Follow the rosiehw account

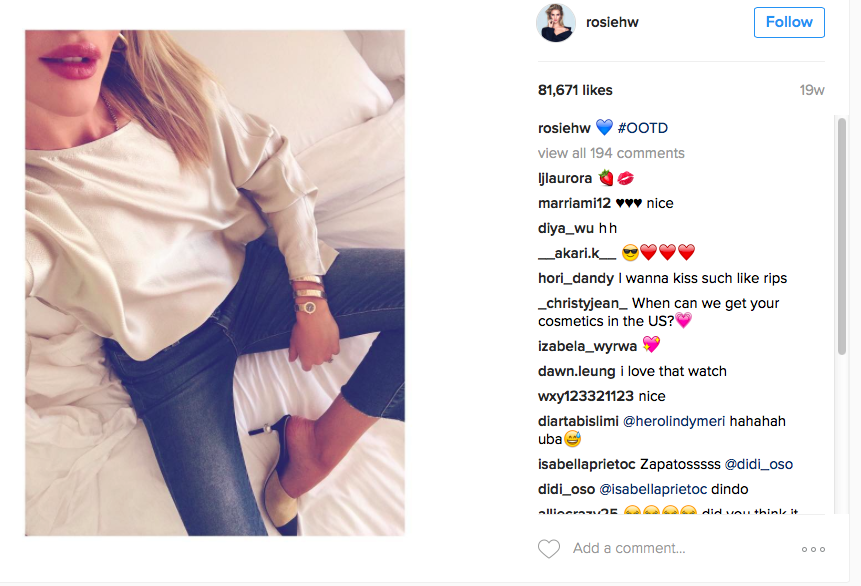tap(789, 23)
